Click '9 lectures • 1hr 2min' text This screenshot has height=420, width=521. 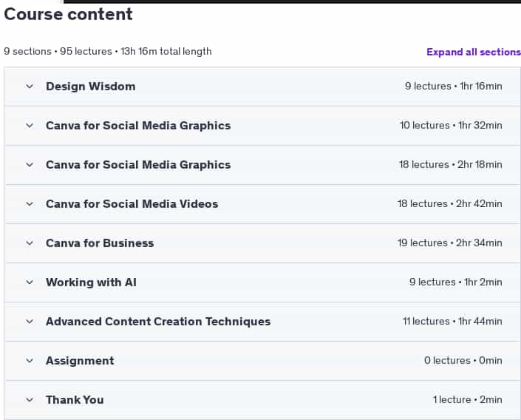pos(456,282)
